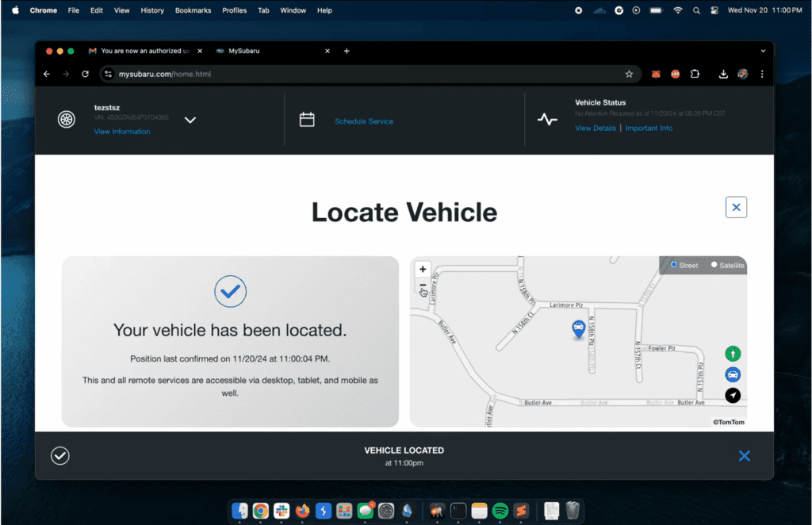
Task: Open Trash from the dock
Action: 573,511
